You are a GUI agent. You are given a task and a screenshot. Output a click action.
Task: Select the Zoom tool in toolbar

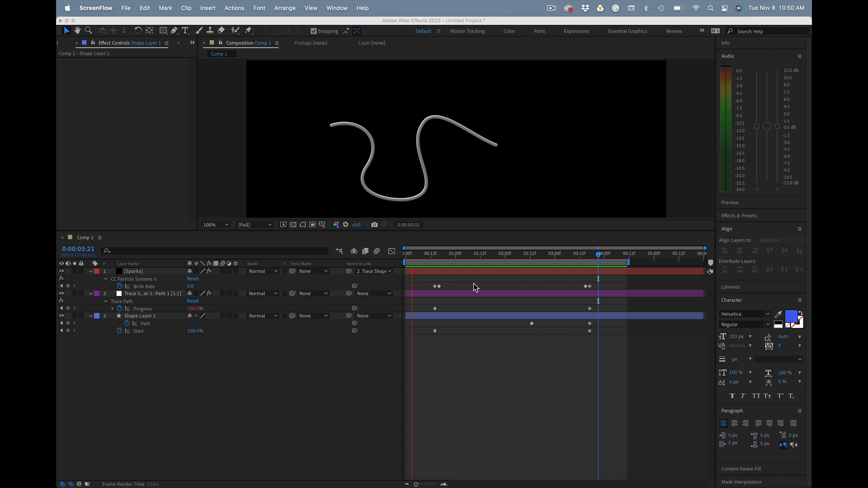(x=89, y=30)
